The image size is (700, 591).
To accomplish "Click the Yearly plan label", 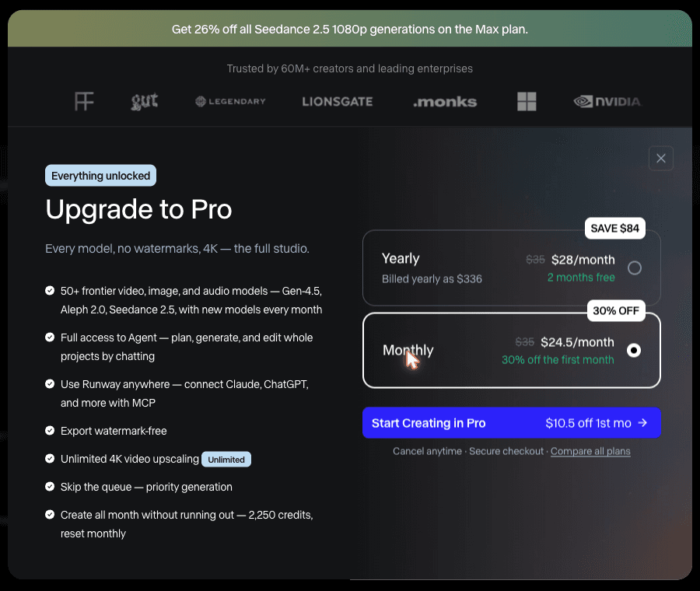I will [x=401, y=259].
